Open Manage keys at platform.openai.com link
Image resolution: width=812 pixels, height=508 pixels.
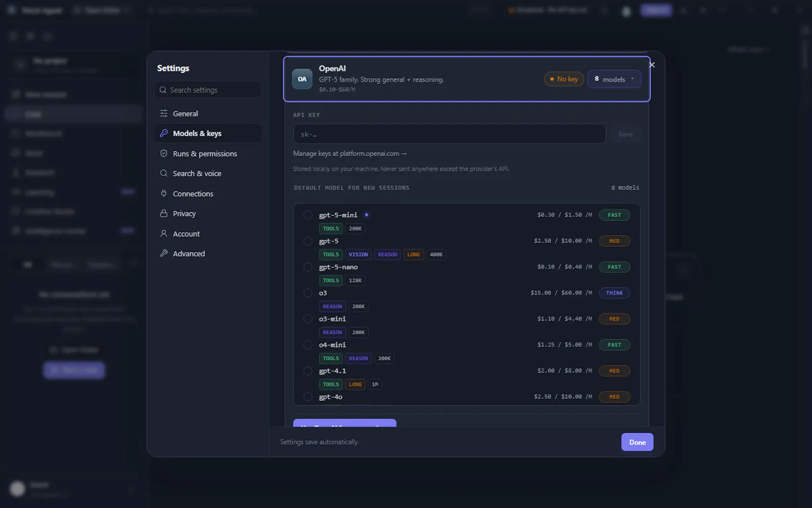pyautogui.click(x=350, y=153)
